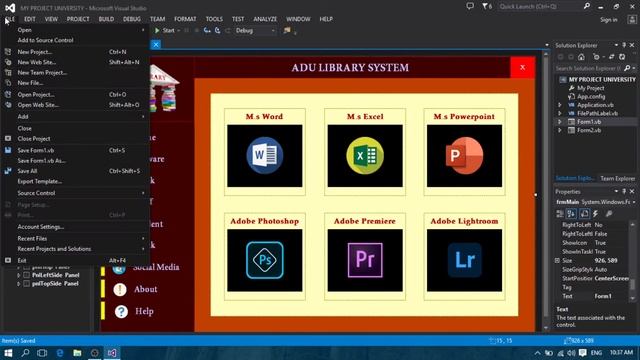The width and height of the screenshot is (640, 360).
Task: Click Exit in the File menu
Action: click(75, 260)
